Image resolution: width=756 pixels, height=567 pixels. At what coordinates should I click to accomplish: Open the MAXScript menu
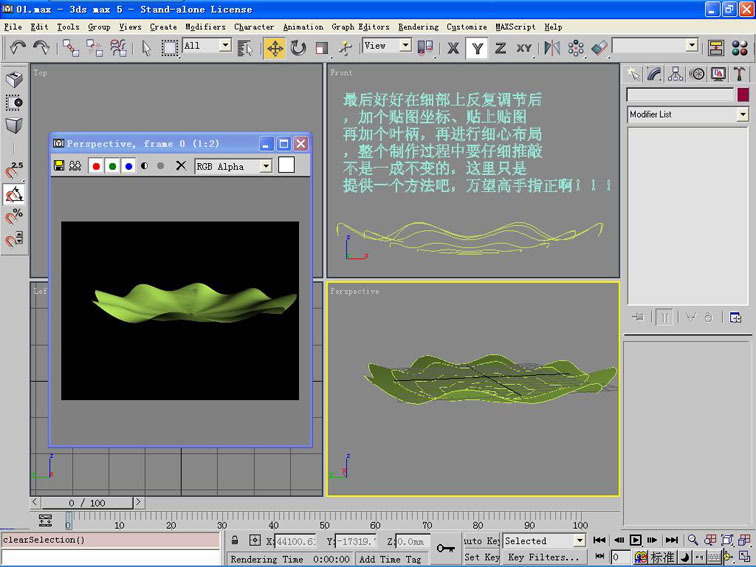pos(515,27)
